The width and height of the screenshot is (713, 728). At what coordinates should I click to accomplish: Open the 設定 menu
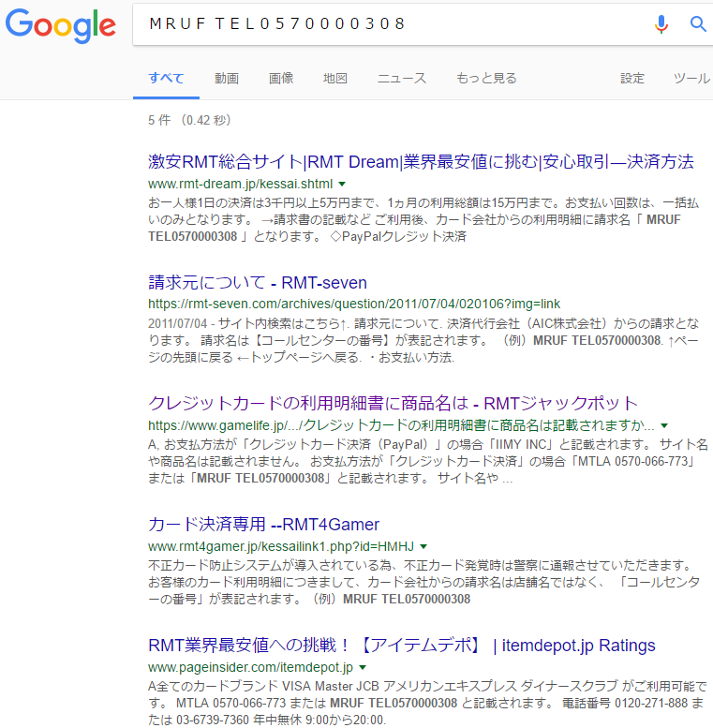tap(632, 79)
